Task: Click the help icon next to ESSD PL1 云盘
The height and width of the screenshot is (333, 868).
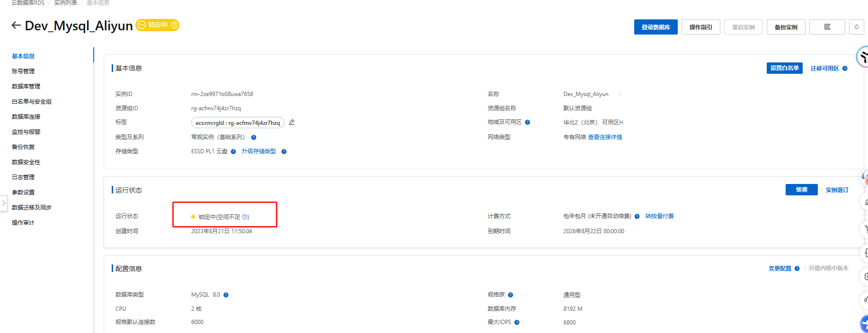Action: pos(233,152)
